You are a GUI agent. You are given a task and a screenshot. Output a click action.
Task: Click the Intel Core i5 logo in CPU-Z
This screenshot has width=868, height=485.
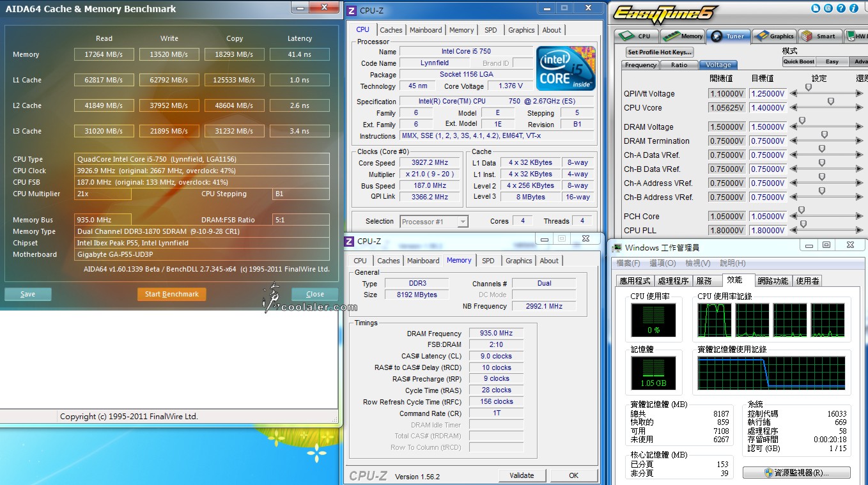[566, 67]
